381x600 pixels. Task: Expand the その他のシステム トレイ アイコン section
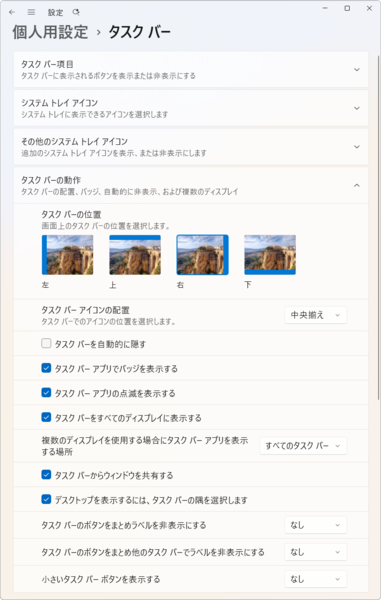click(191, 147)
